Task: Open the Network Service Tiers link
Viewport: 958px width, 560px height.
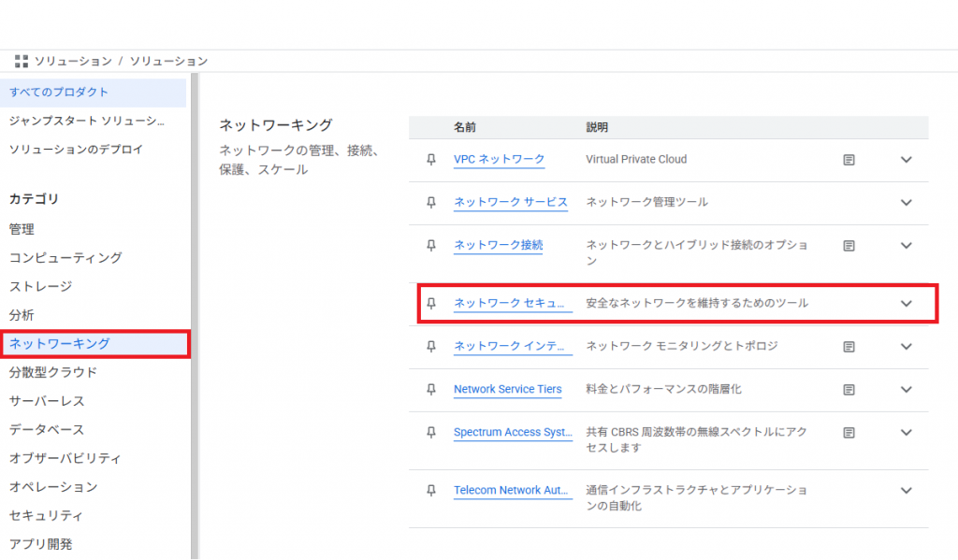Action: pos(508,390)
